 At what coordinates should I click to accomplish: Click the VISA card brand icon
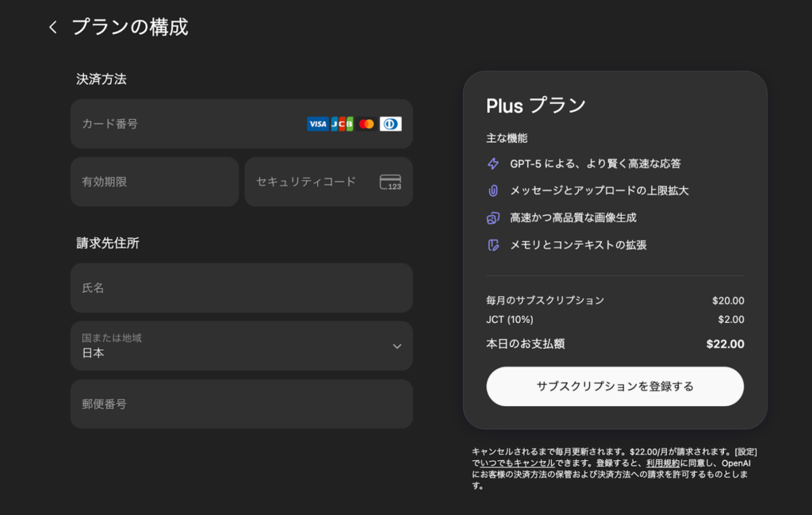point(317,124)
